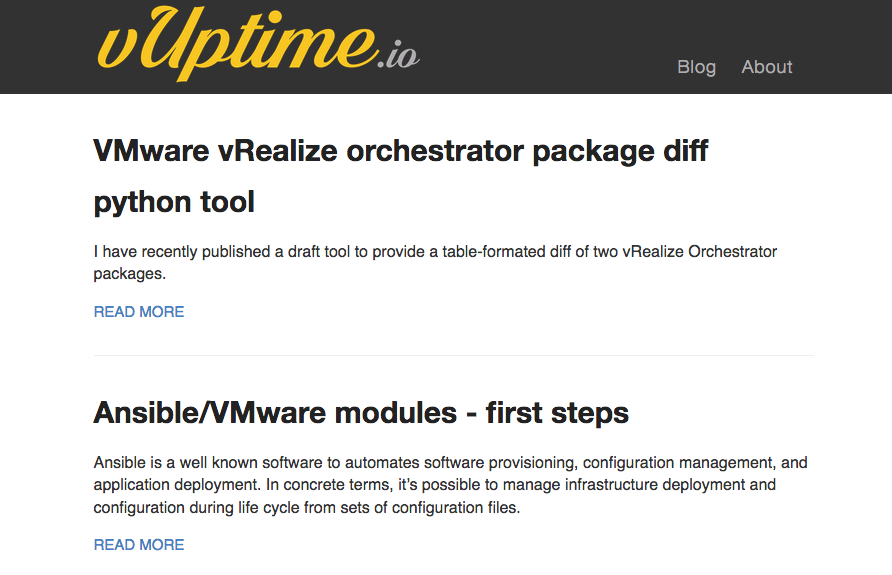The height and width of the screenshot is (575, 892).
Task: Open the Ansible/VMware modules post title
Action: [x=361, y=413]
